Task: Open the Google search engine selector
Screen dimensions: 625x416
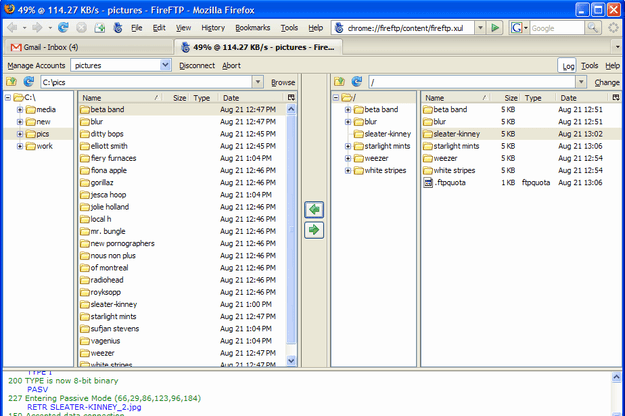Action: coord(519,28)
